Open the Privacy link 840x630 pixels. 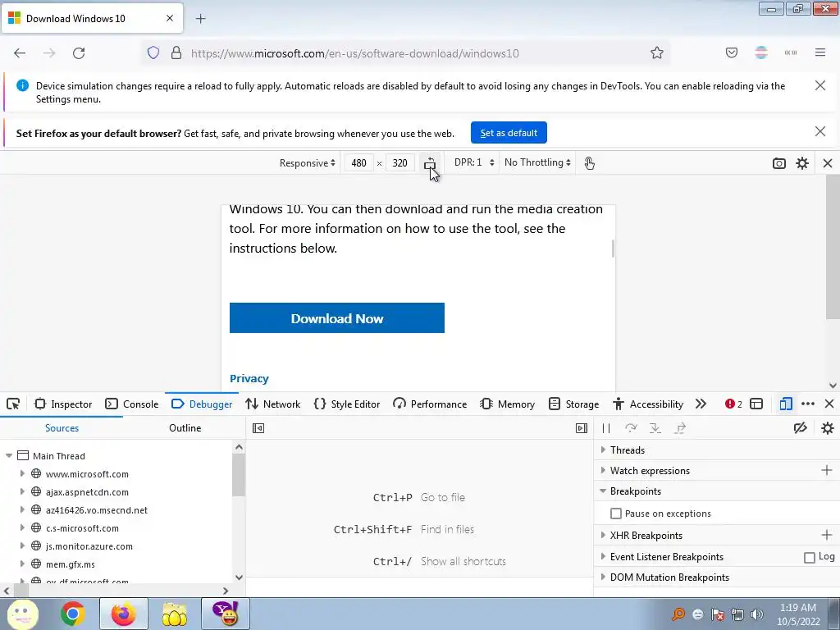pyautogui.click(x=249, y=378)
